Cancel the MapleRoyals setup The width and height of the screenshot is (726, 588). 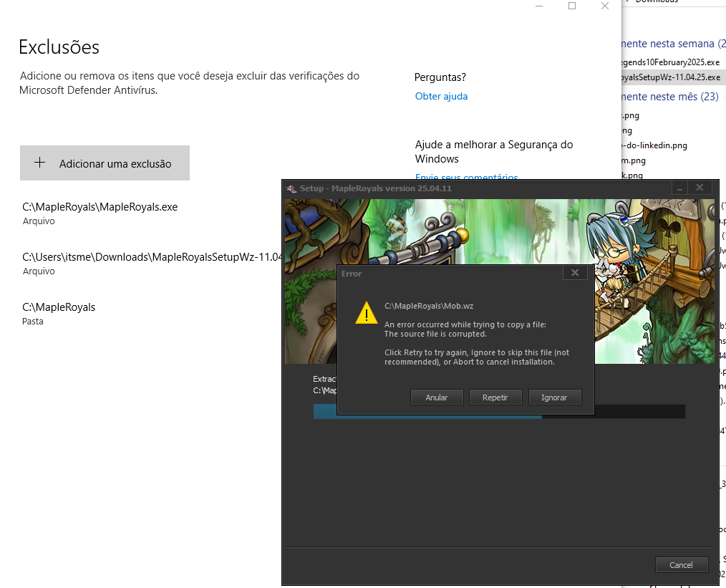[x=681, y=564]
